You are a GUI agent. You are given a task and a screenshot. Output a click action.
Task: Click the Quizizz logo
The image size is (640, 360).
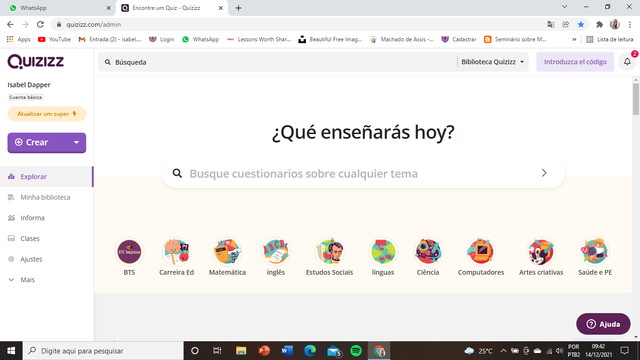pyautogui.click(x=36, y=62)
